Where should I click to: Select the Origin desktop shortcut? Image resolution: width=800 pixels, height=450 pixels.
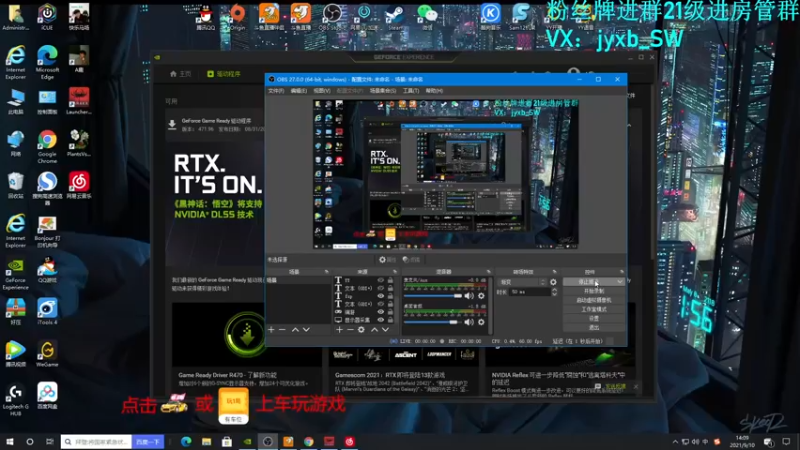[237, 16]
